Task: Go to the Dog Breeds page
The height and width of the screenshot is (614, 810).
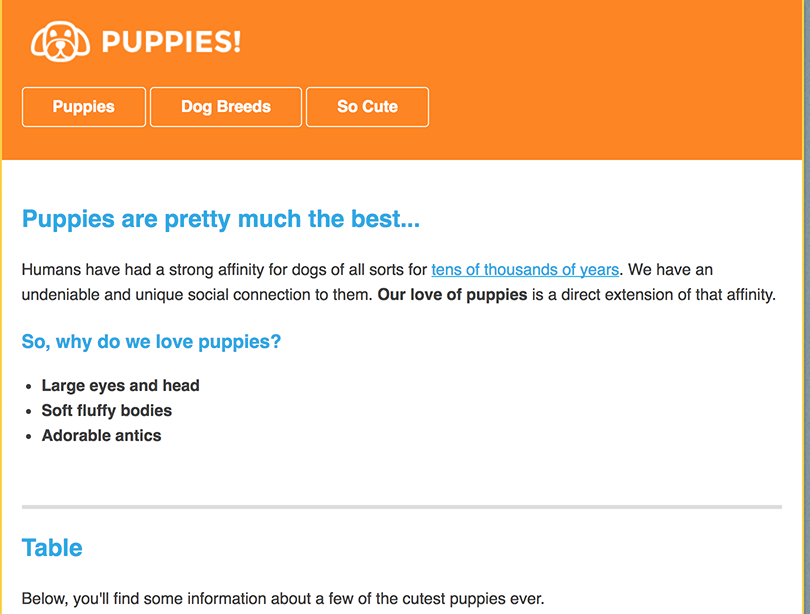Action: 226,107
